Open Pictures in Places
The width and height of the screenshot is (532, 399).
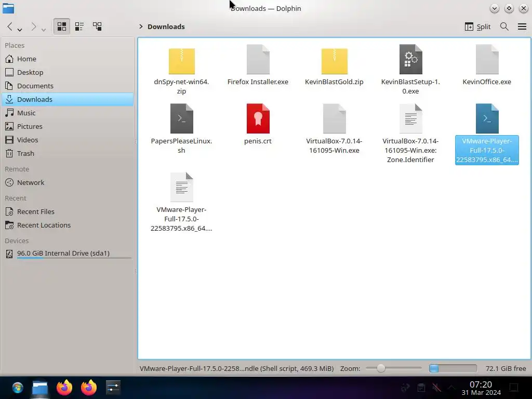click(x=68, y=126)
